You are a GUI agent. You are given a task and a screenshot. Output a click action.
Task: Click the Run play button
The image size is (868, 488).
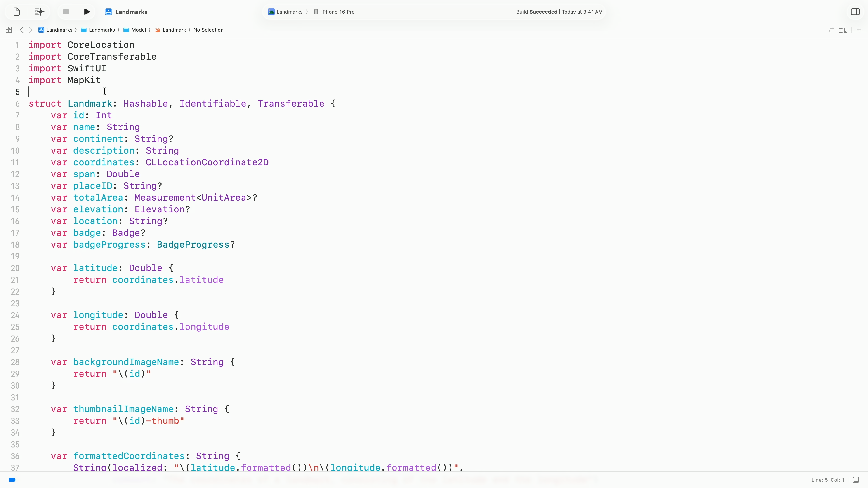point(87,12)
